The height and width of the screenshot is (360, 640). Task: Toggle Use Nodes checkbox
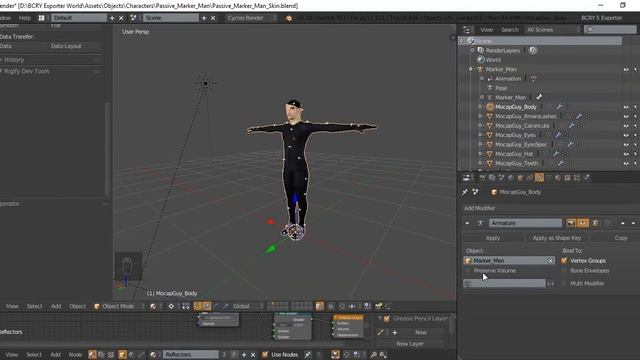[265, 354]
